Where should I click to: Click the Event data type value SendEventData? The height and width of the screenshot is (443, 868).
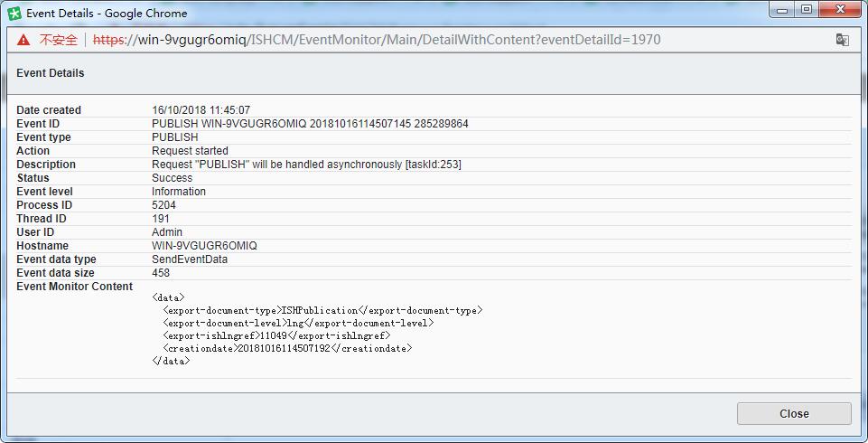click(x=190, y=259)
